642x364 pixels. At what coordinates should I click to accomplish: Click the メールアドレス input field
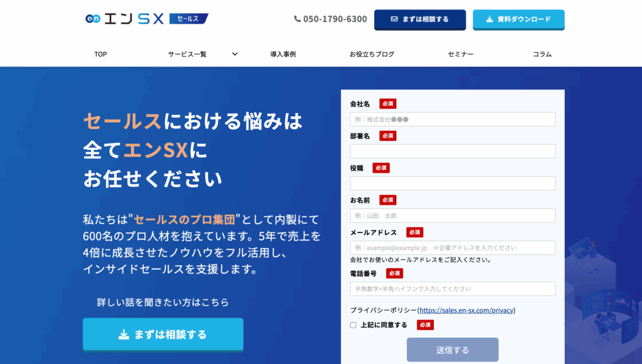[x=452, y=247]
